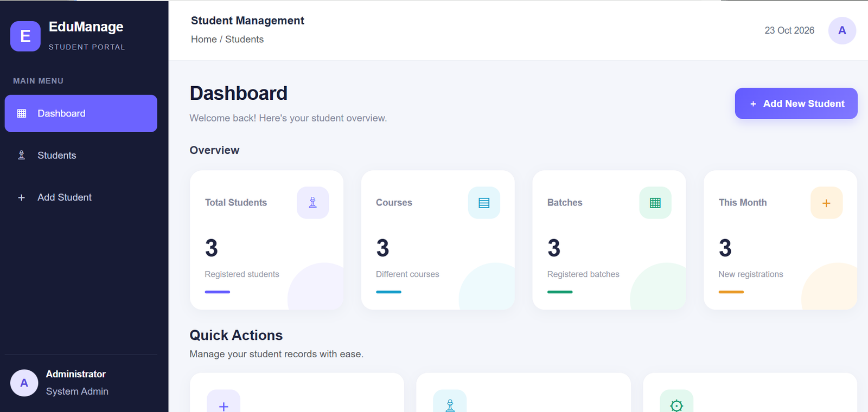Click the 'Registered batches' caption
The height and width of the screenshot is (412, 868).
[583, 274]
